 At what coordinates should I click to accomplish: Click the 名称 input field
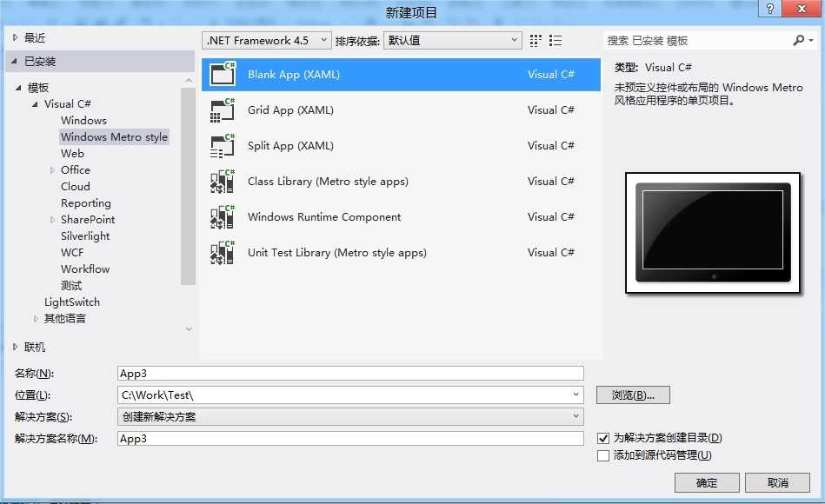pyautogui.click(x=350, y=374)
